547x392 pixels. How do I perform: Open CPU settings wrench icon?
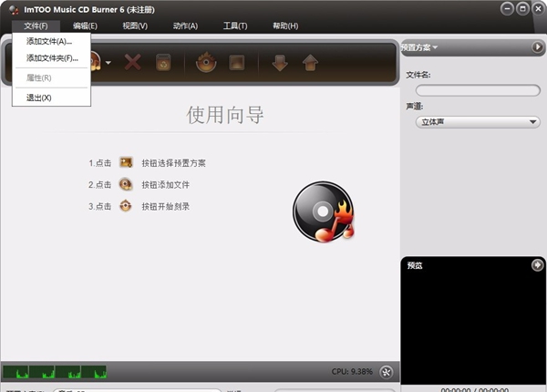[x=387, y=372]
